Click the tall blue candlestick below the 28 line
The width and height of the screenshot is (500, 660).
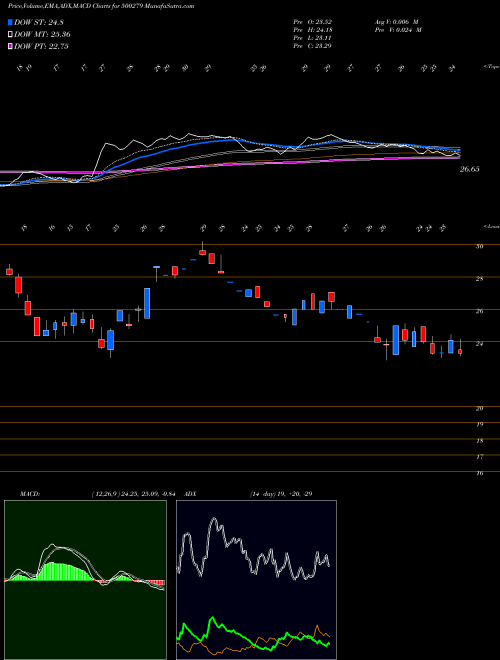point(147,303)
